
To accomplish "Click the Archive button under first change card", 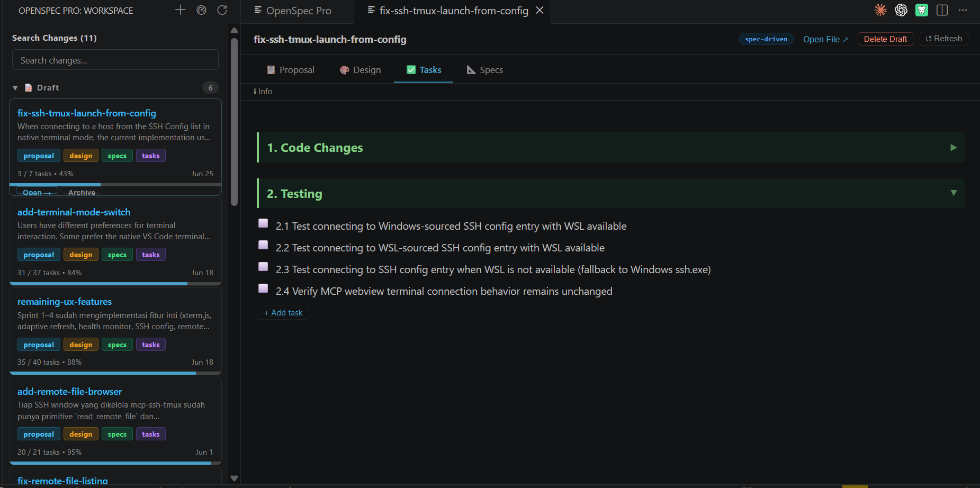I will (x=82, y=192).
